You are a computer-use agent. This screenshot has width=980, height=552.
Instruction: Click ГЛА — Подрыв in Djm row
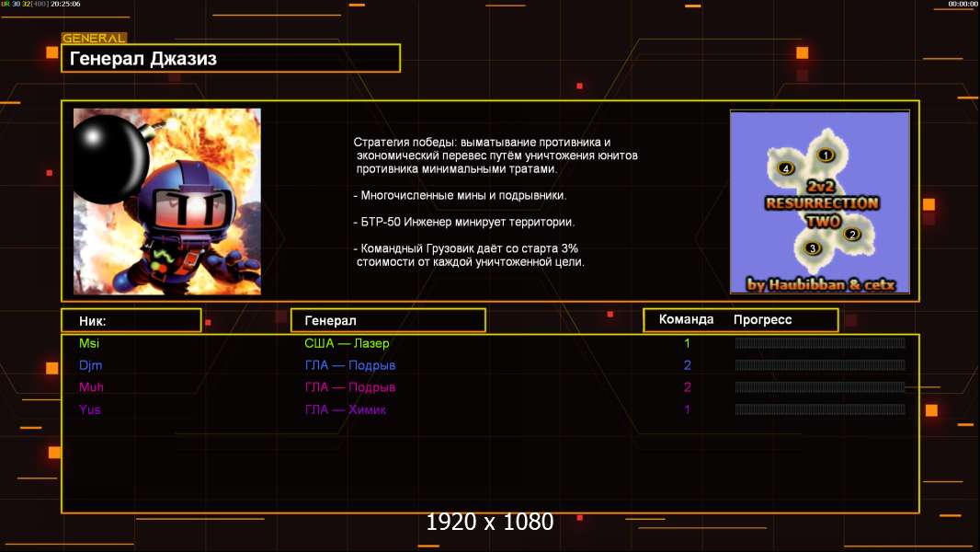coord(350,365)
